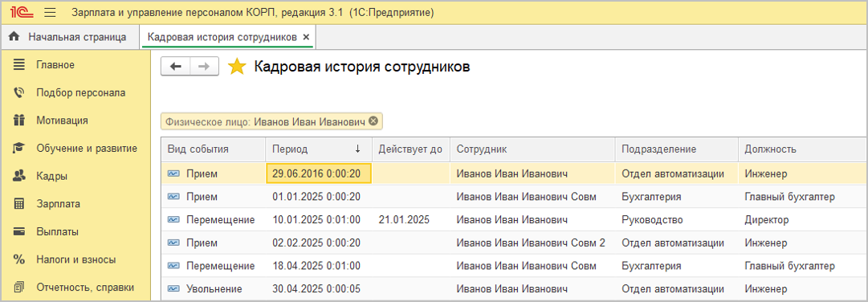Go forward with the right arrow button
The height and width of the screenshot is (302, 868).
(x=204, y=67)
